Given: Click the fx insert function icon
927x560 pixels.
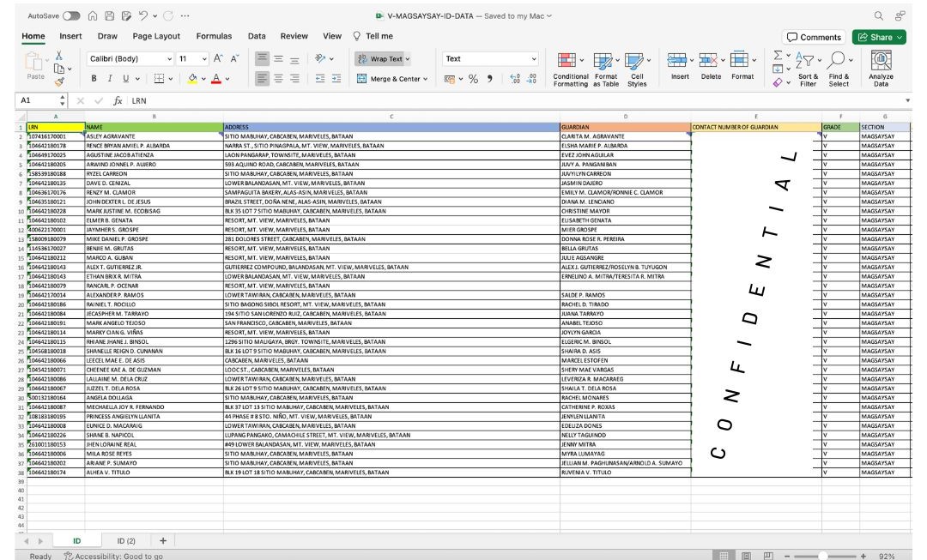Looking at the screenshot, I should click(118, 100).
